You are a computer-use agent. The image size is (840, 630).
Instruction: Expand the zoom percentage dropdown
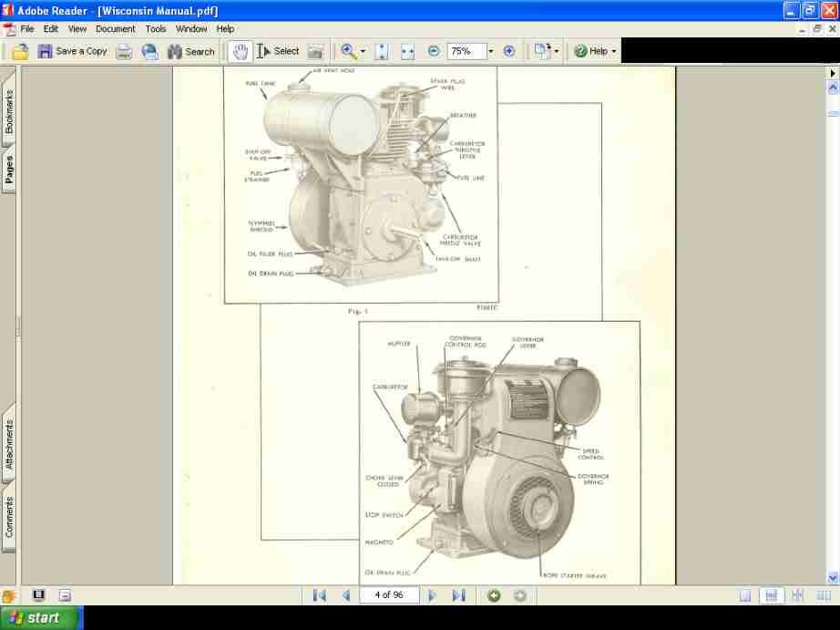point(489,51)
